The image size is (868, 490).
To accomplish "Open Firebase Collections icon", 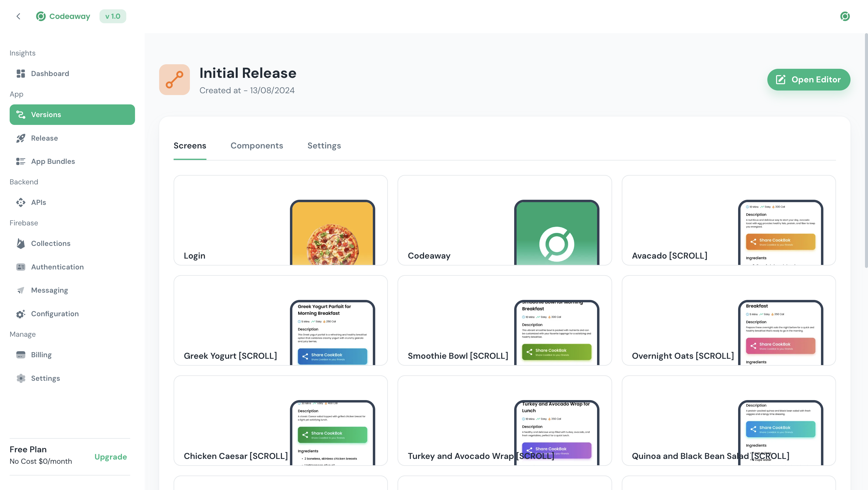I will (x=20, y=243).
